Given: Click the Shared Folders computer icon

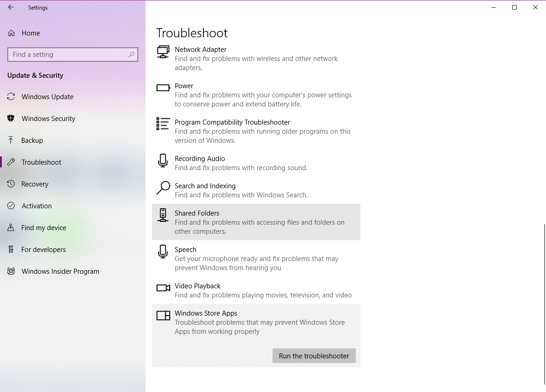Looking at the screenshot, I should point(162,215).
